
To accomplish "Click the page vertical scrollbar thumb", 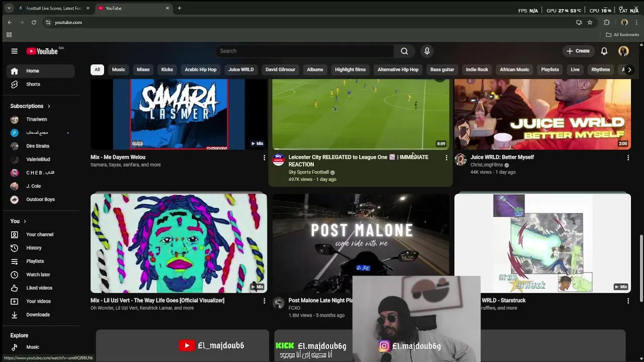I will (640, 269).
